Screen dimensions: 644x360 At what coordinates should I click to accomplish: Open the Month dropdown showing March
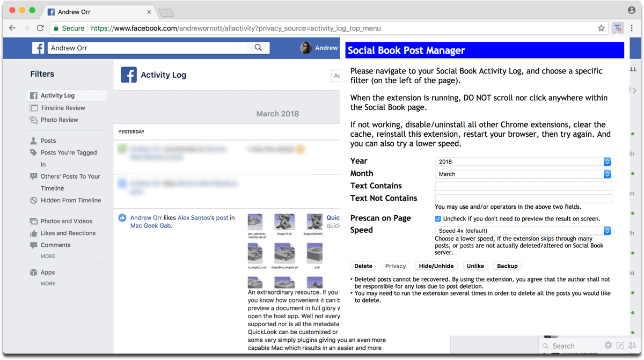(523, 174)
